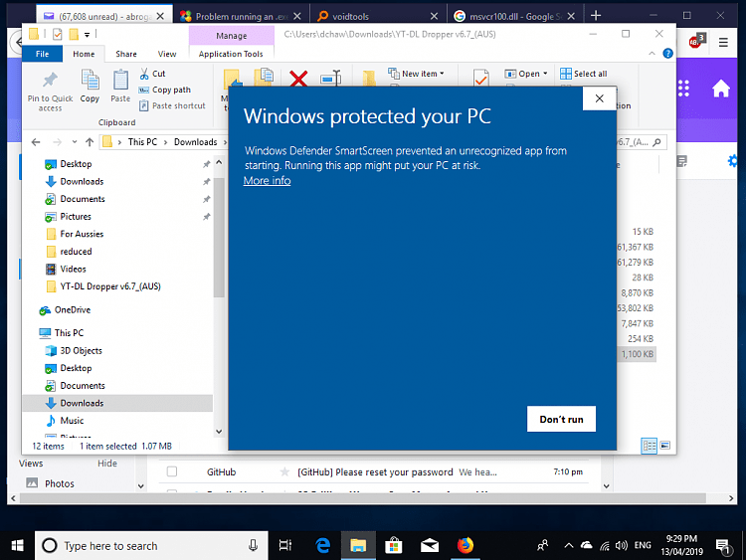Click the Up one level arrow
The width and height of the screenshot is (746, 560).
tap(90, 142)
